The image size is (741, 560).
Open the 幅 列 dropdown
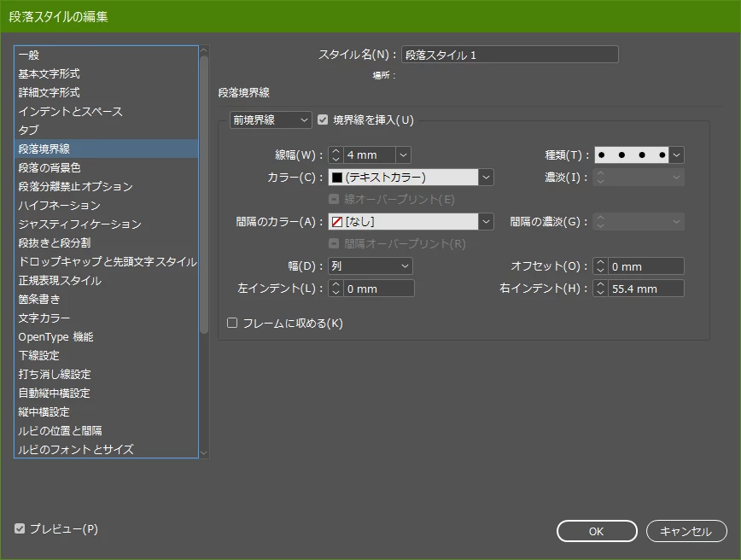pos(370,266)
